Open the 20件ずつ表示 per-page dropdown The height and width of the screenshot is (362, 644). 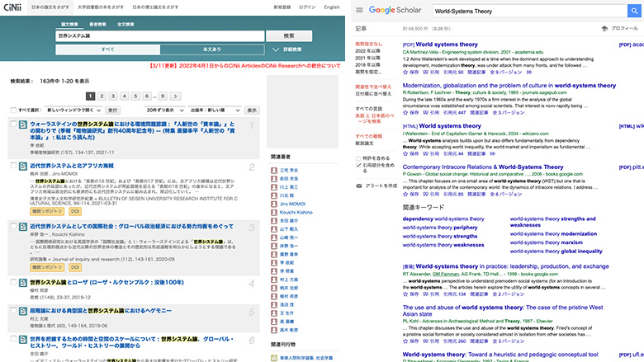(165, 110)
